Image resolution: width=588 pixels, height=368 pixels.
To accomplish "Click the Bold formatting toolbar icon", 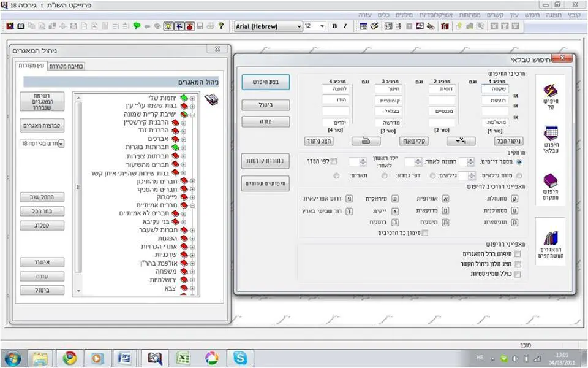I will click(x=334, y=26).
